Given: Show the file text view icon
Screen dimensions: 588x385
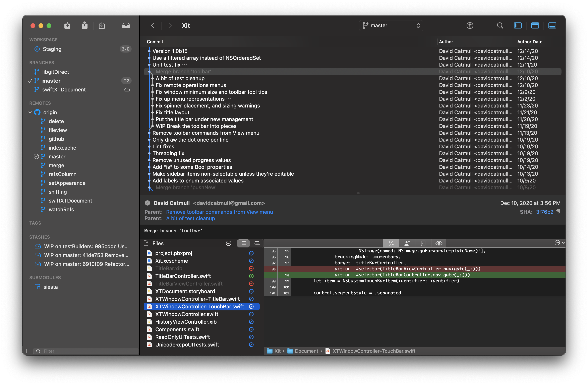Looking at the screenshot, I should click(x=423, y=243).
